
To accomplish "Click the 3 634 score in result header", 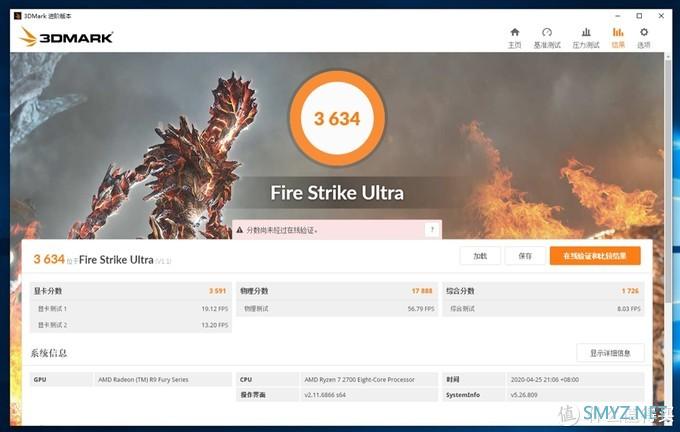I will click(49, 259).
